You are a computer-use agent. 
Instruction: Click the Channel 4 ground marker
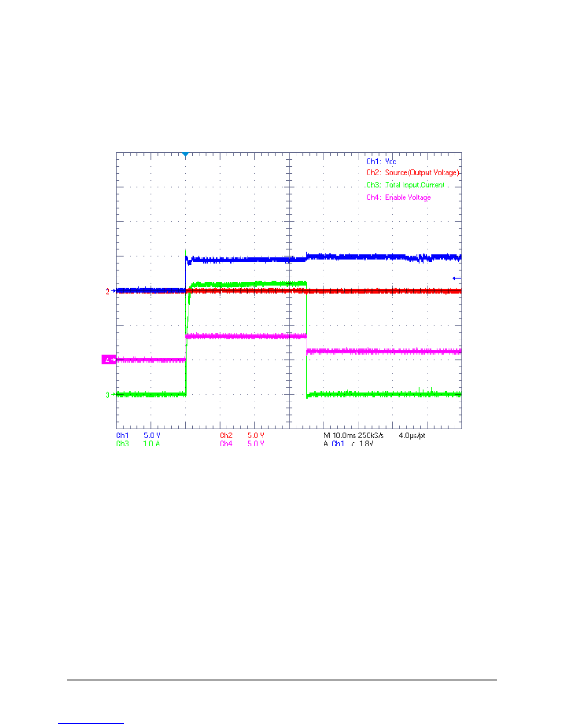pos(108,360)
